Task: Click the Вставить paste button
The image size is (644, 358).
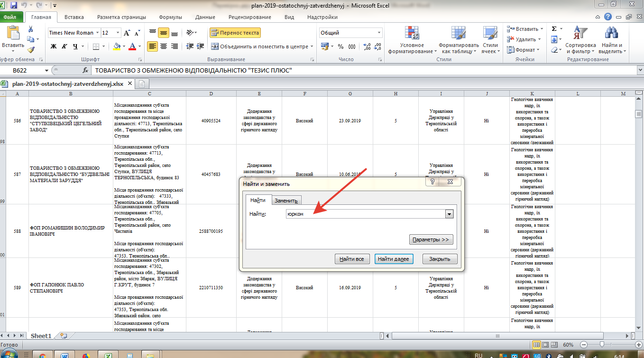Action: (x=13, y=40)
